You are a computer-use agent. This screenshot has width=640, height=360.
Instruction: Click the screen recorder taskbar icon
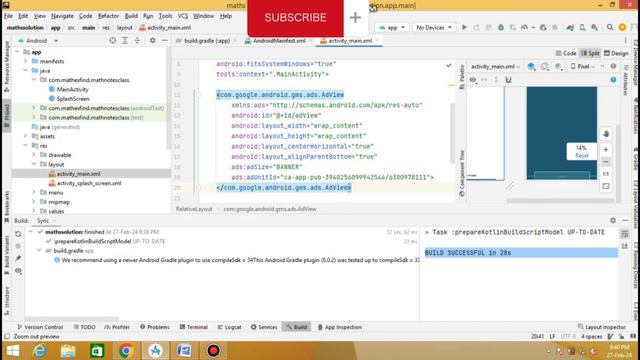coord(213,351)
